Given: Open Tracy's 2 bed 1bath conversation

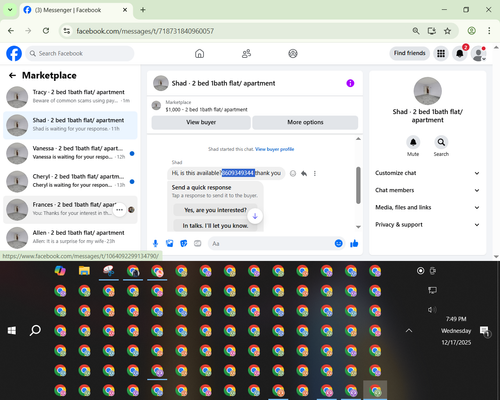Looking at the screenshot, I should (x=70, y=97).
